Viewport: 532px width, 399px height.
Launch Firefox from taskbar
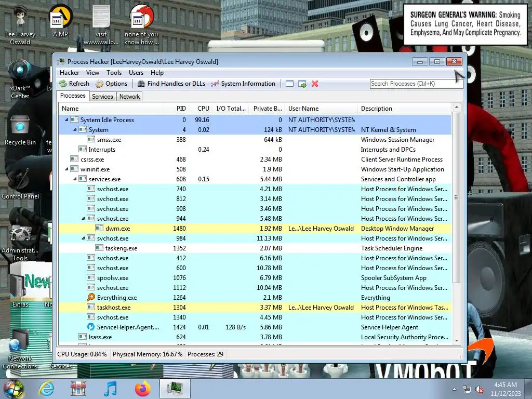142,389
